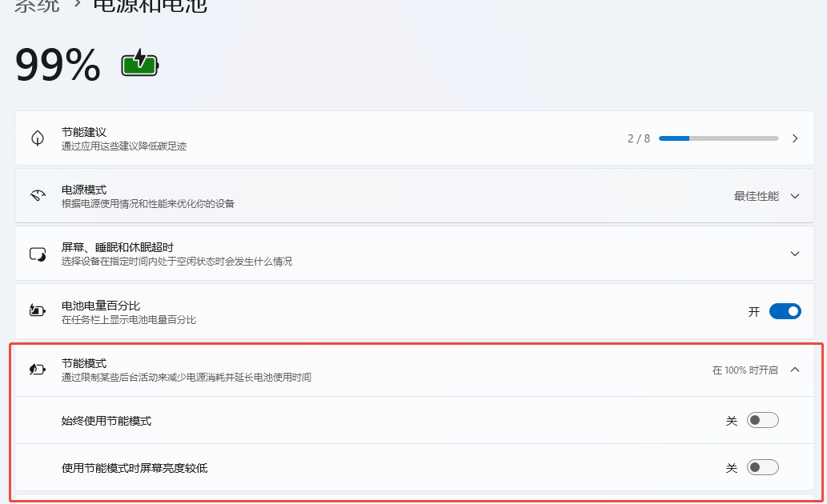827x504 pixels.
Task: Click the 电池电量百分比 heading
Action: coord(101,306)
